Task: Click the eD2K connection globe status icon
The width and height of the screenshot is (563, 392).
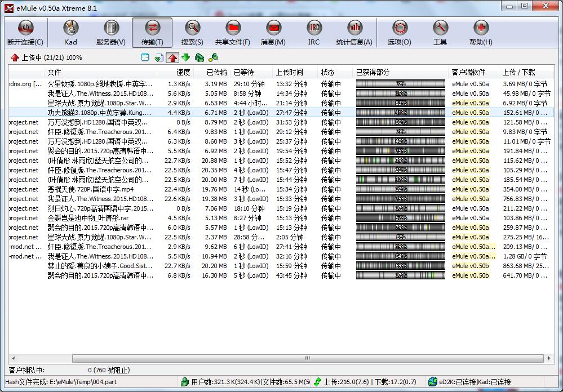Action: (x=433, y=382)
